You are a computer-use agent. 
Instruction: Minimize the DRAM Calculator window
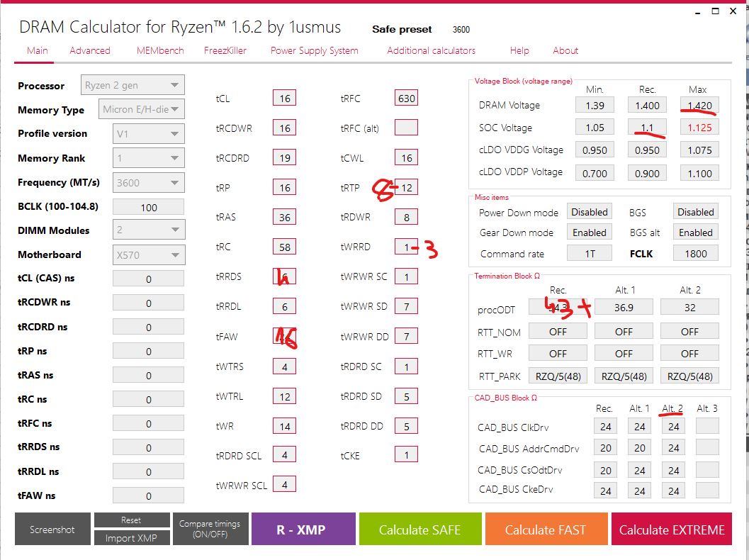pos(698,11)
